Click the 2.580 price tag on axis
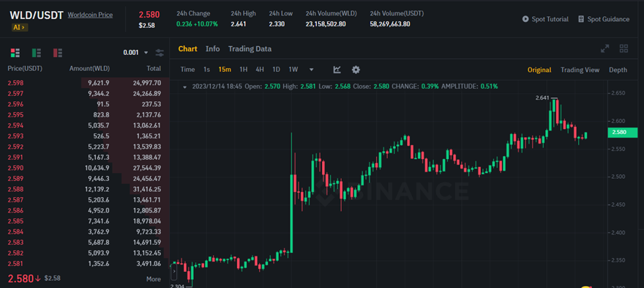This screenshot has width=644, height=288. coord(622,132)
